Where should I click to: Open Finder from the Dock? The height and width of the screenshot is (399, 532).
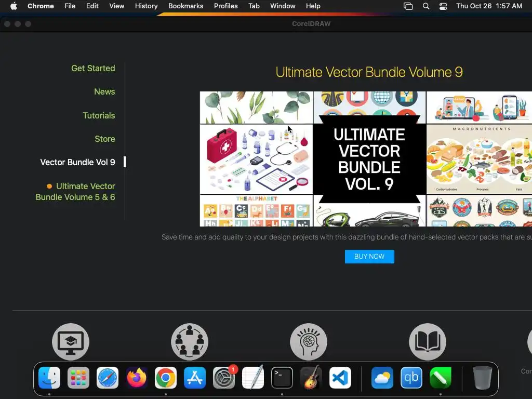click(x=49, y=378)
